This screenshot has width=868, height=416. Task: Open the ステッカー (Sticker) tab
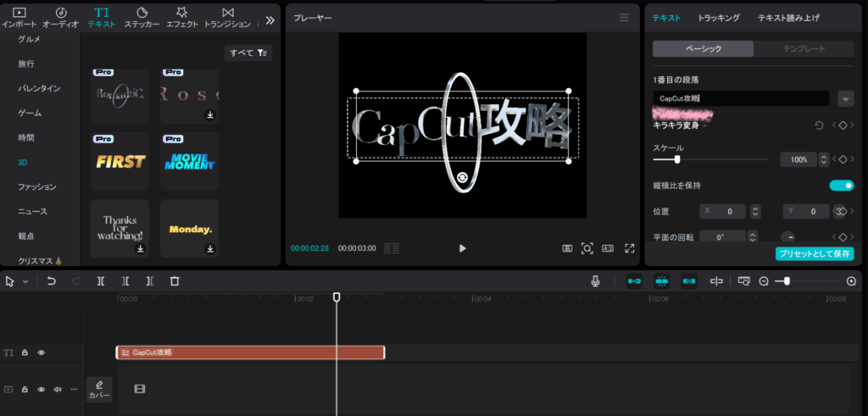[x=142, y=18]
